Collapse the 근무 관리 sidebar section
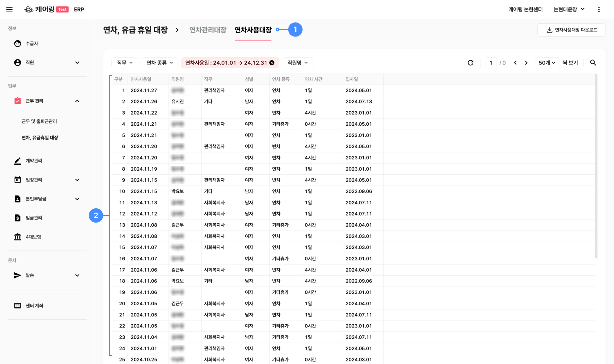The width and height of the screenshot is (614, 364). point(77,101)
